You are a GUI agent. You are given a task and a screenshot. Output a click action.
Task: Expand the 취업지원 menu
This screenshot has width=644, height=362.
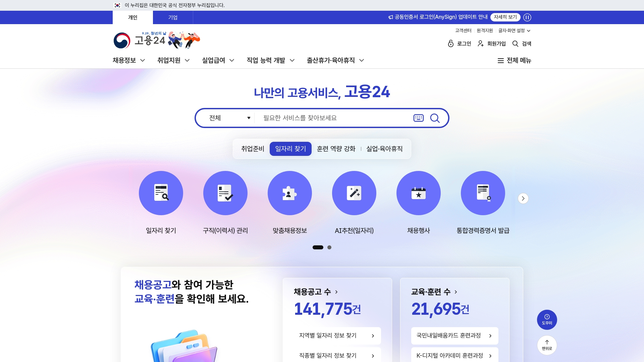pyautogui.click(x=173, y=60)
